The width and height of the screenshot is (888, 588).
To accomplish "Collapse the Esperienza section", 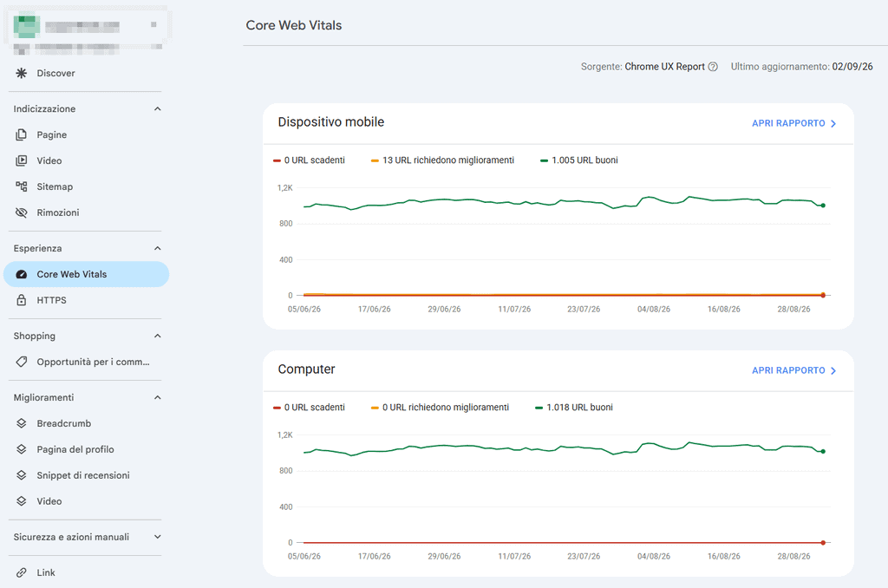I will tap(158, 248).
